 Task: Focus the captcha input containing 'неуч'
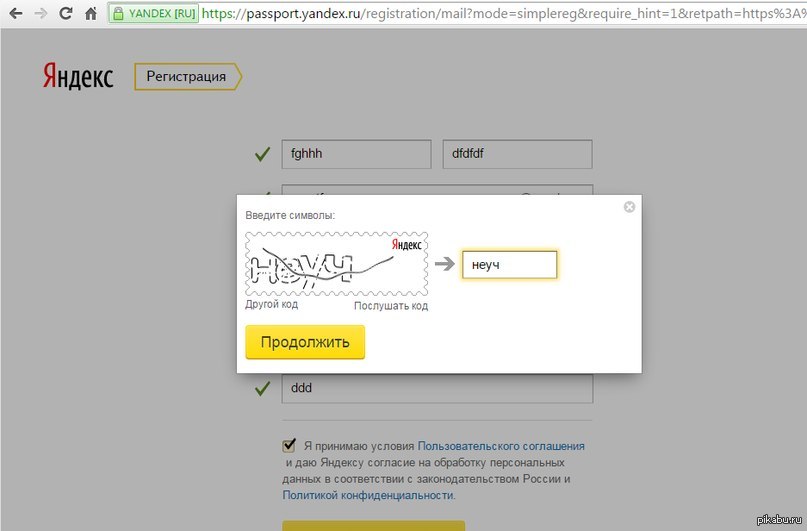[509, 265]
